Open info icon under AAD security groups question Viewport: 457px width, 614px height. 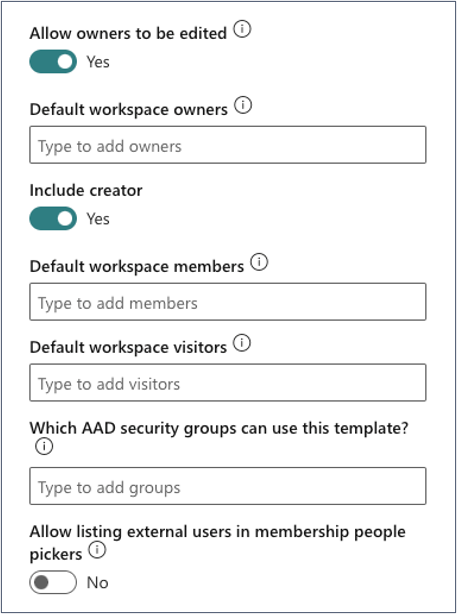click(44, 446)
